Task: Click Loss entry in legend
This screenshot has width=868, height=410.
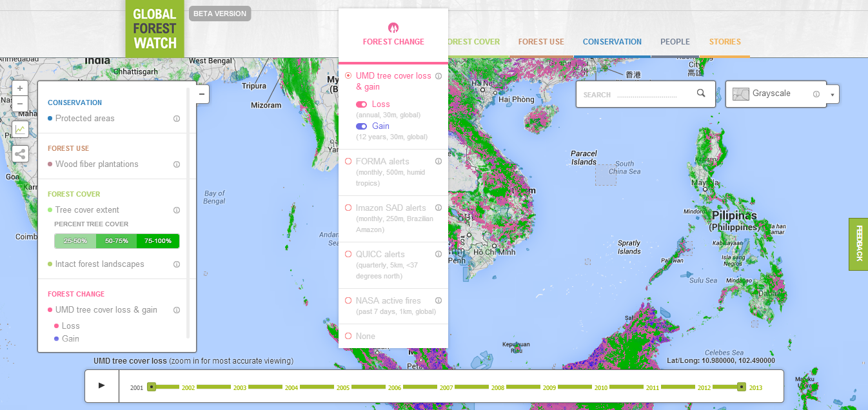Action: (x=67, y=326)
